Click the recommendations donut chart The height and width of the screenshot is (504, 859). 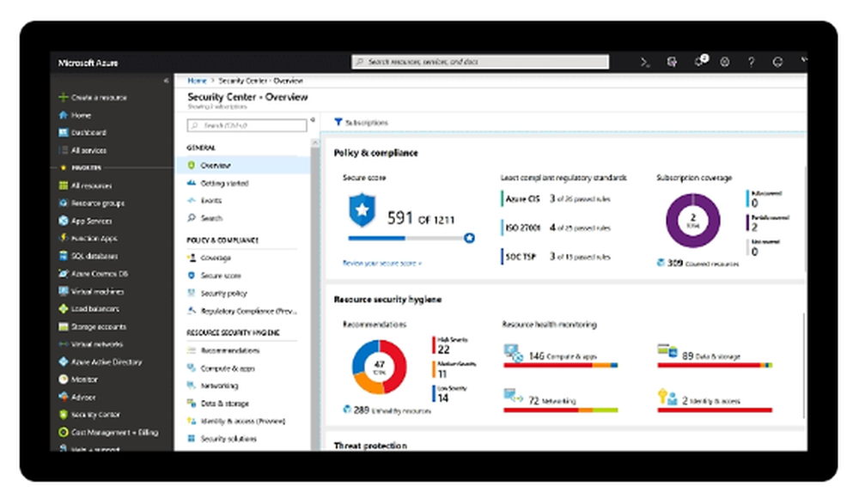click(379, 367)
